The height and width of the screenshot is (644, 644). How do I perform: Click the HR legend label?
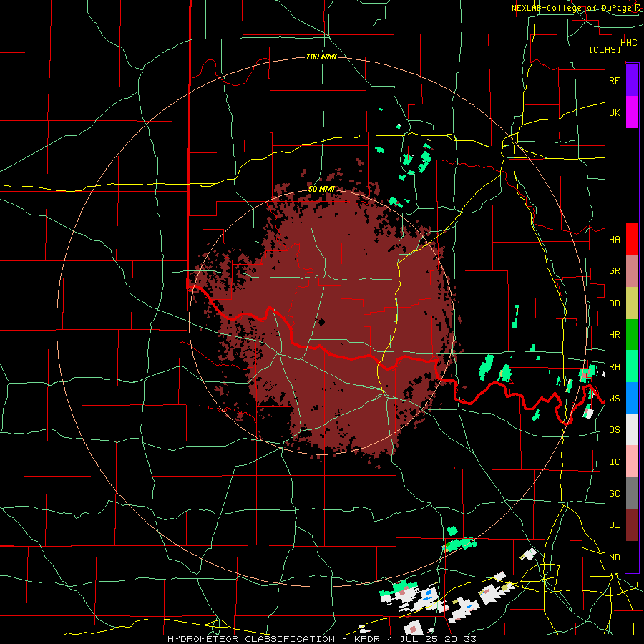tap(614, 335)
